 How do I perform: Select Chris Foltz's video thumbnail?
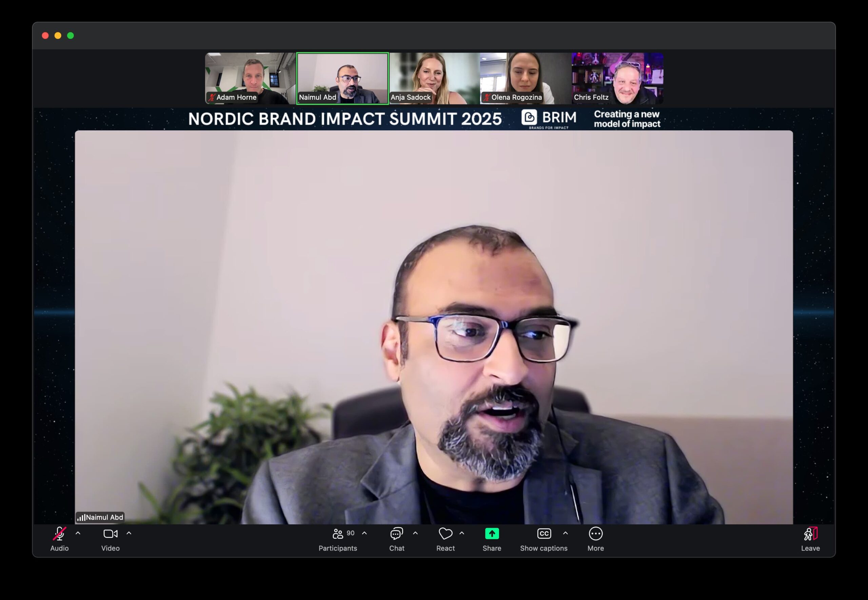click(x=617, y=78)
